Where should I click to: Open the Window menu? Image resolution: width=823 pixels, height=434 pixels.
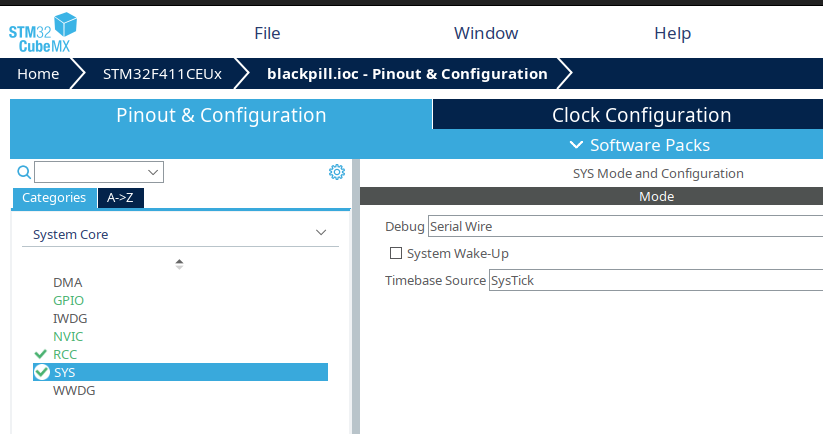(486, 33)
